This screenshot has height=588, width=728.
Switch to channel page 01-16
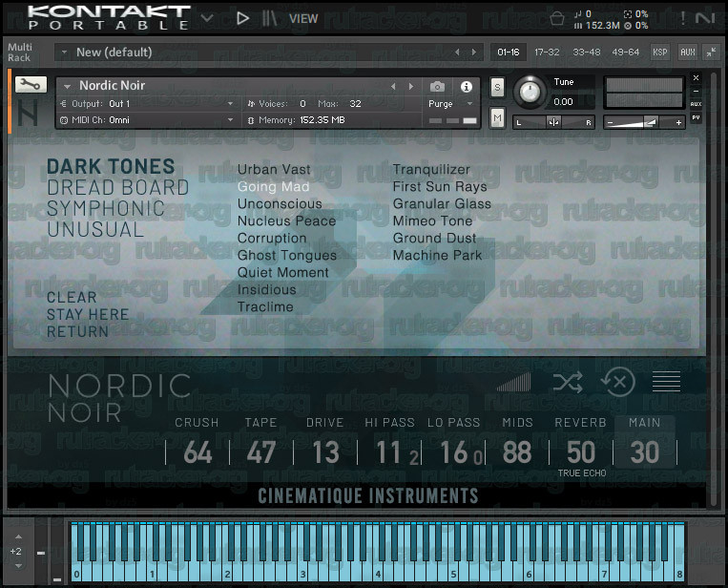(x=509, y=52)
